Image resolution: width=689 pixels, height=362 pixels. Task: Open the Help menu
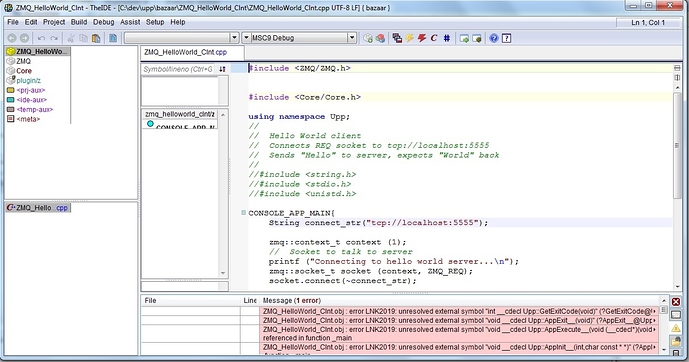click(178, 22)
